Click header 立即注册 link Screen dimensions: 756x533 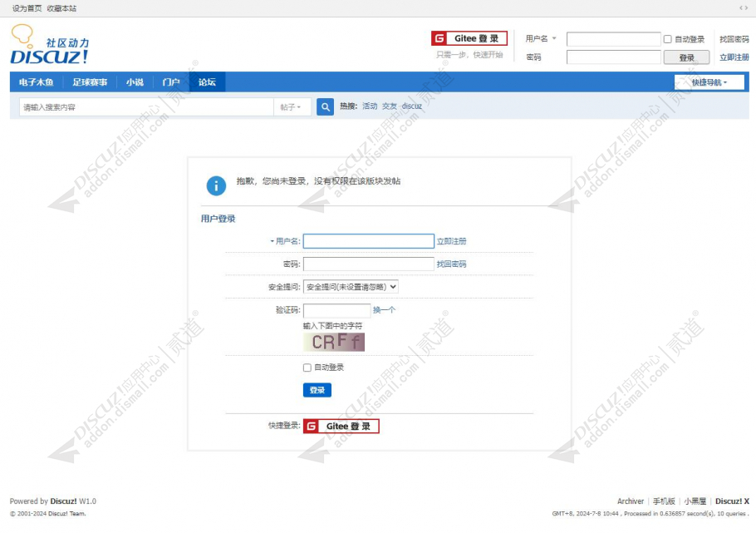tap(734, 57)
